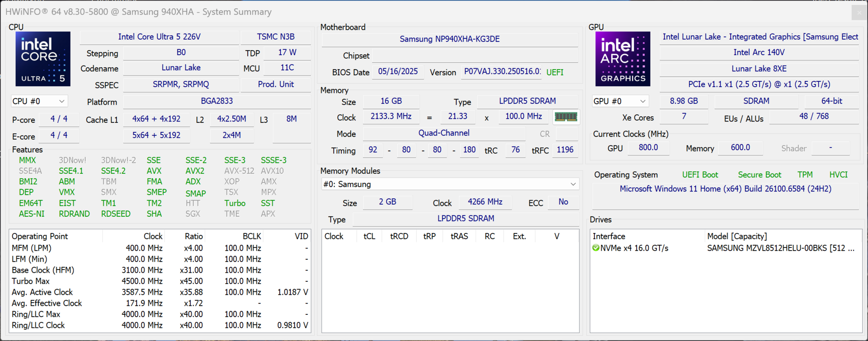
Task: Click the Operating Point column header
Action: [40, 236]
